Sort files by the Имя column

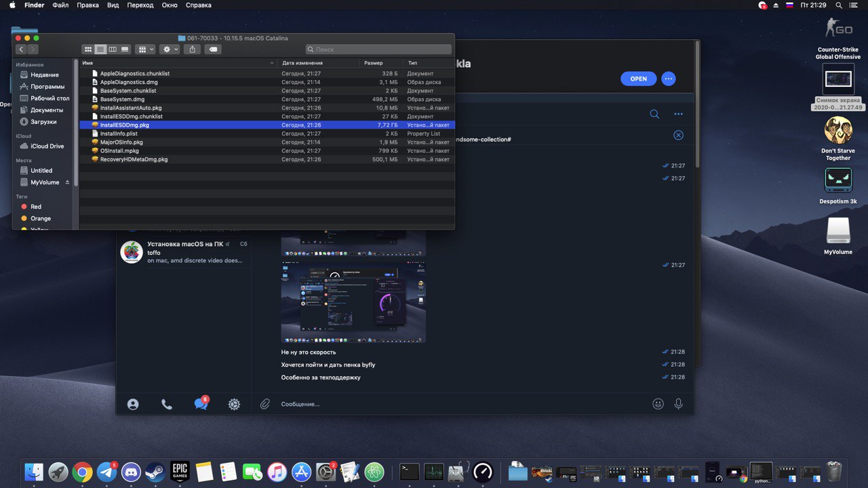pyautogui.click(x=178, y=63)
